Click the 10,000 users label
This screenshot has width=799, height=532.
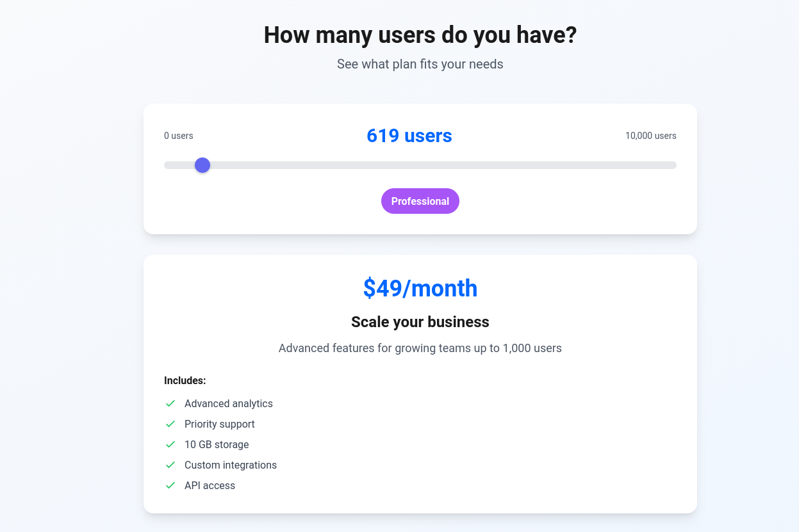tap(650, 136)
